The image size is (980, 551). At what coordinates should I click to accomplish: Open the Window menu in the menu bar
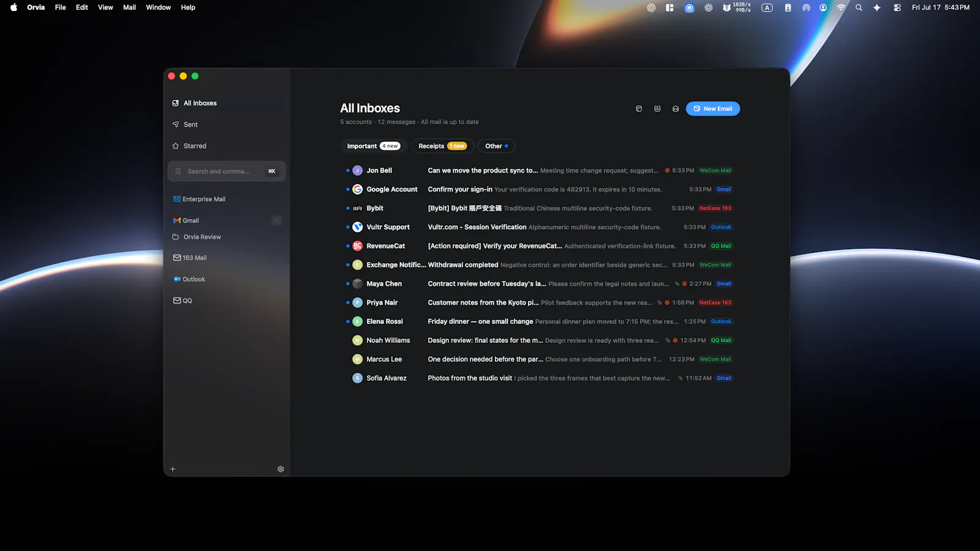click(158, 7)
